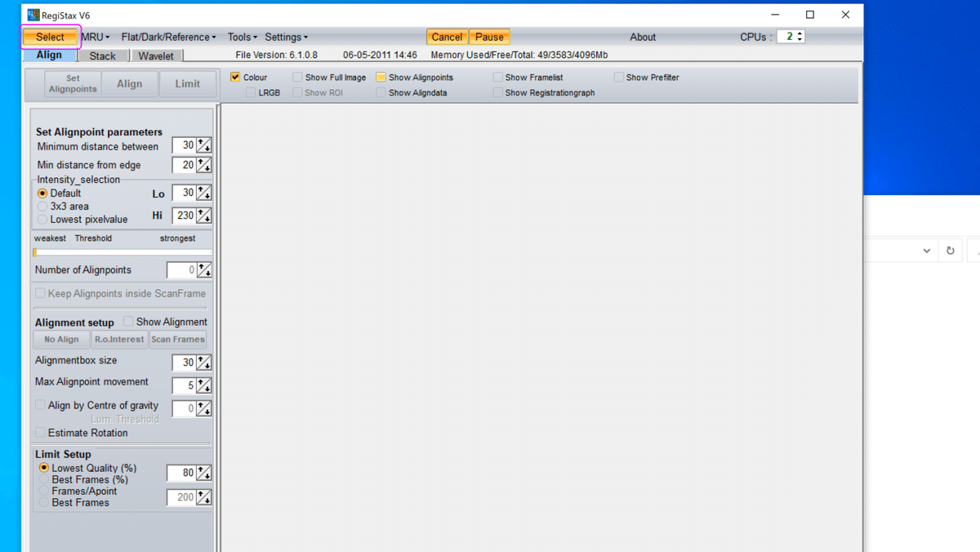Maximize the RegiStax window
Viewport: 980px width, 552px height.
click(x=809, y=15)
